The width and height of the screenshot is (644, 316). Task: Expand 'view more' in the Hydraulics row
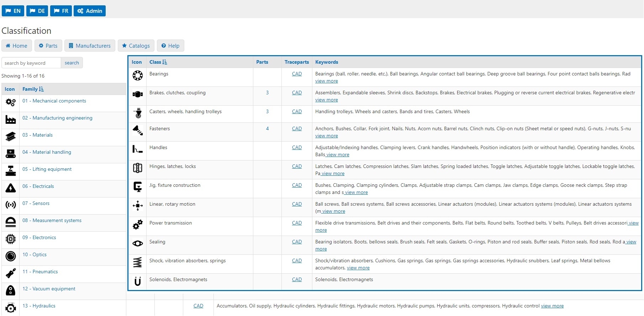click(552, 306)
